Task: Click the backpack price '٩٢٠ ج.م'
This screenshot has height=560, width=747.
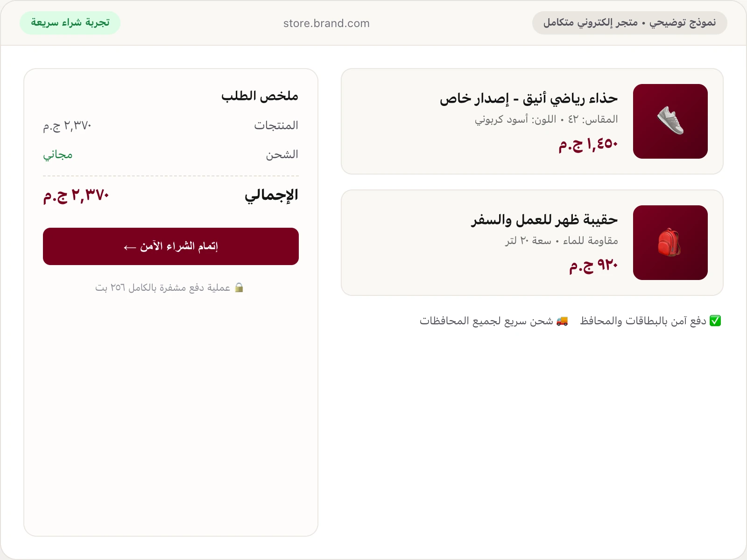Action: point(593,266)
